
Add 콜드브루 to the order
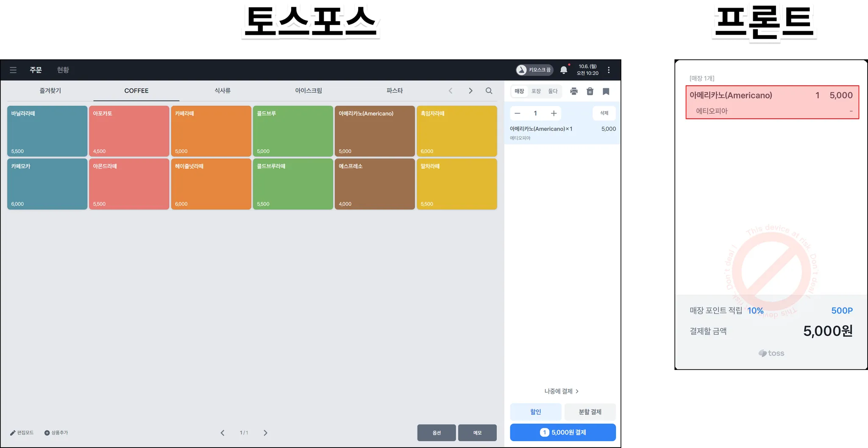tap(293, 131)
